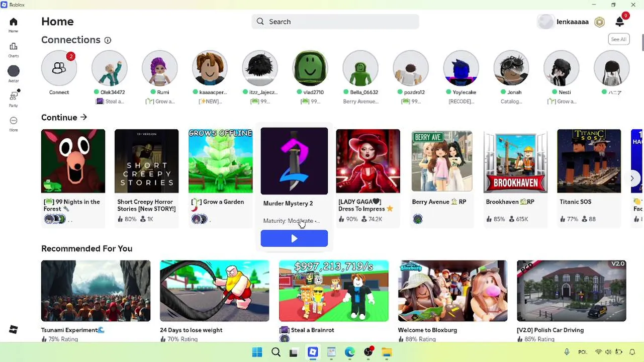Open Nesti's avatar
The height and width of the screenshot is (362, 644).
pos(562,68)
